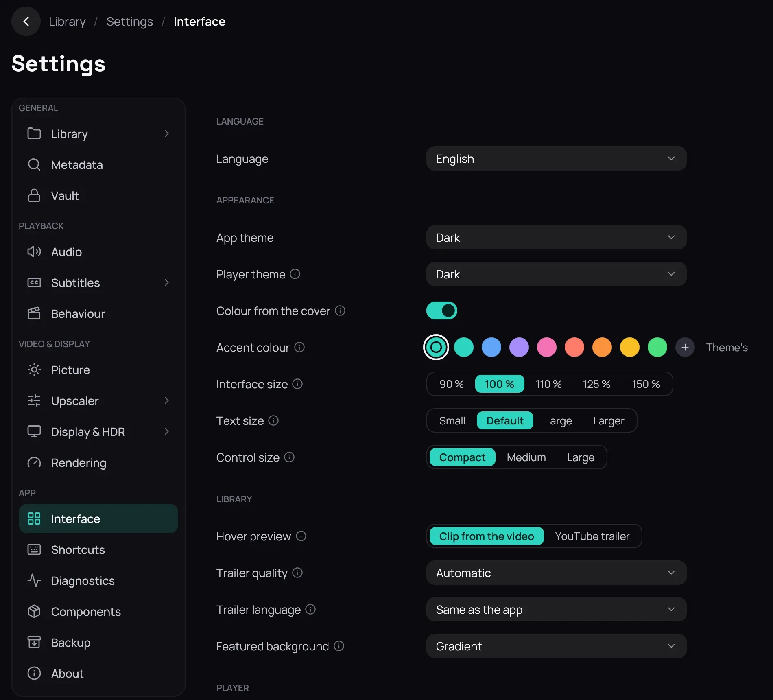773x700 pixels.
Task: Click the Interface grid icon
Action: click(34, 518)
